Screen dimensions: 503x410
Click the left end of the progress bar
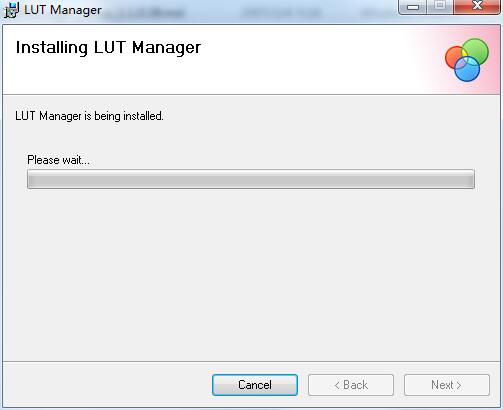coord(33,179)
